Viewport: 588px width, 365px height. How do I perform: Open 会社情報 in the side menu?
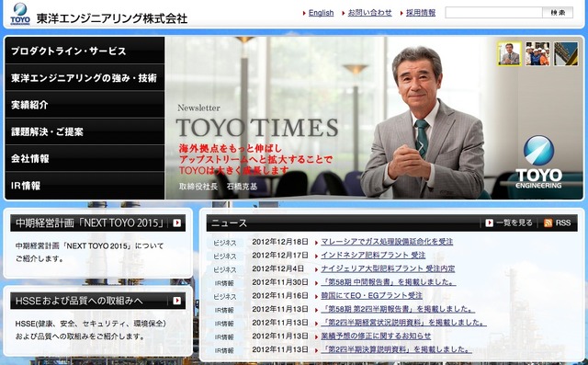(85, 159)
